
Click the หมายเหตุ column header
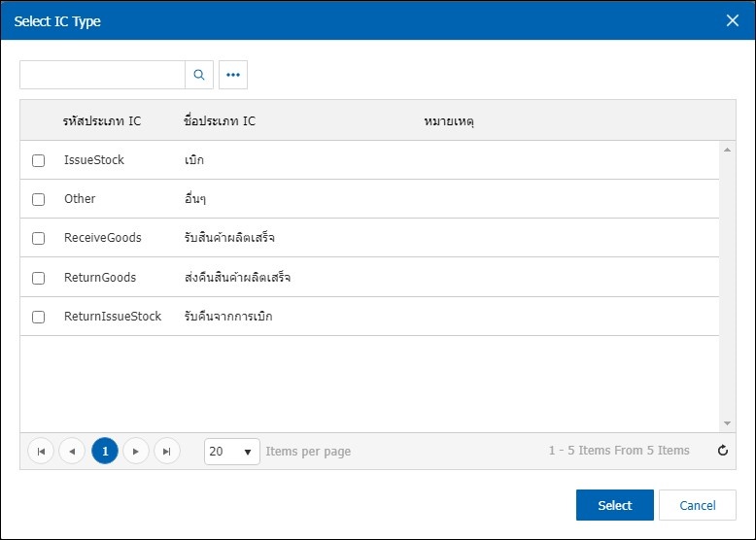pos(449,120)
